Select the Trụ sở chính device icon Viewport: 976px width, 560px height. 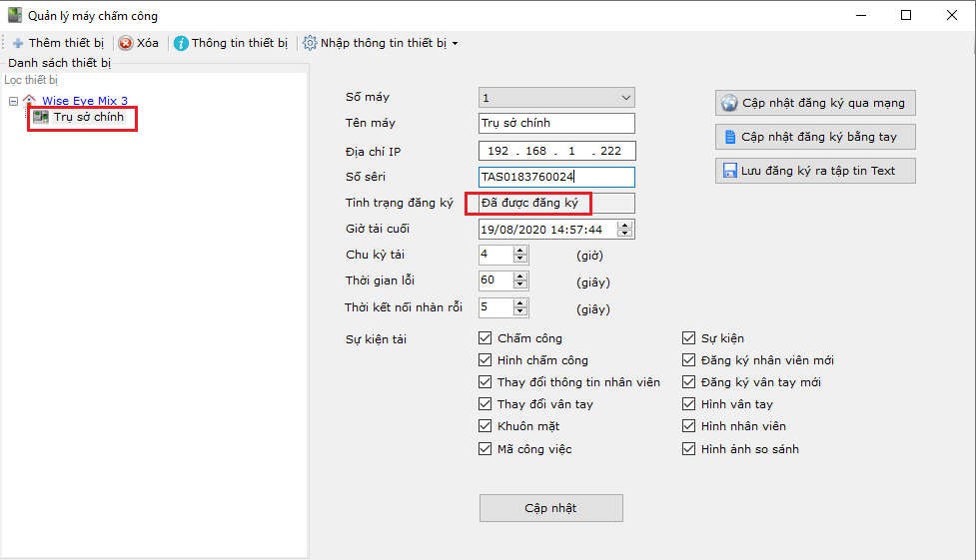coord(41,118)
